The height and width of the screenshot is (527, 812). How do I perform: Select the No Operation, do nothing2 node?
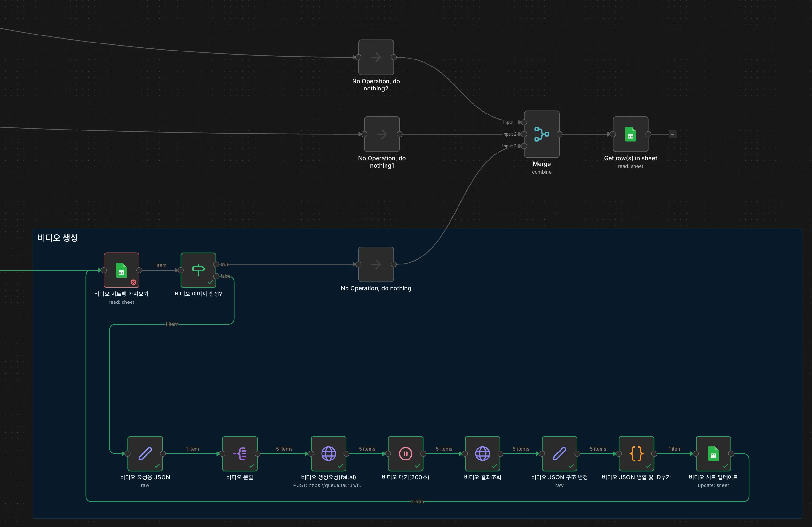tap(376, 57)
